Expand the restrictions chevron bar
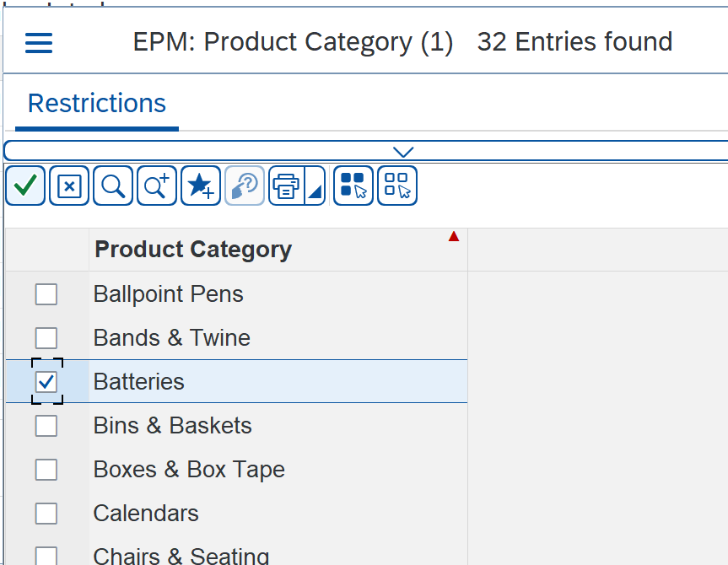 click(x=403, y=152)
